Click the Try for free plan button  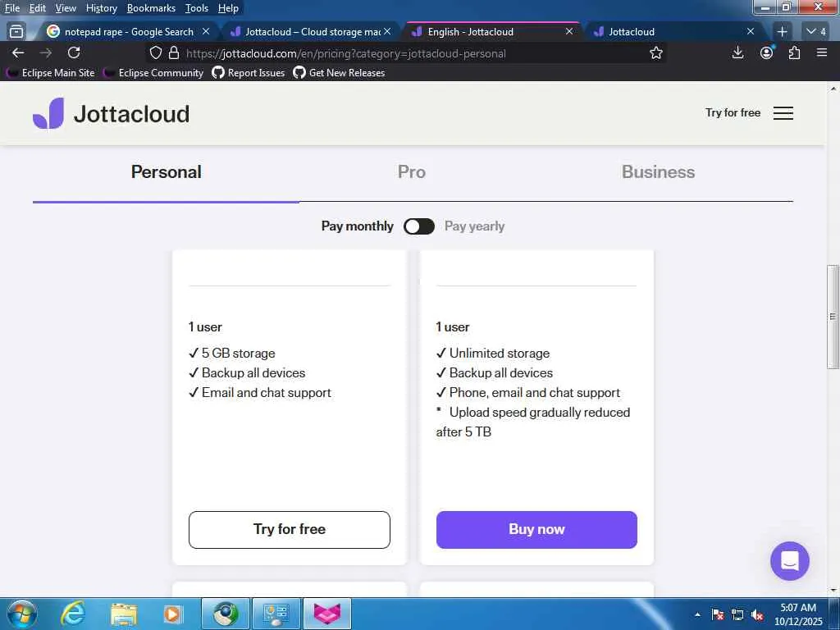pos(290,529)
